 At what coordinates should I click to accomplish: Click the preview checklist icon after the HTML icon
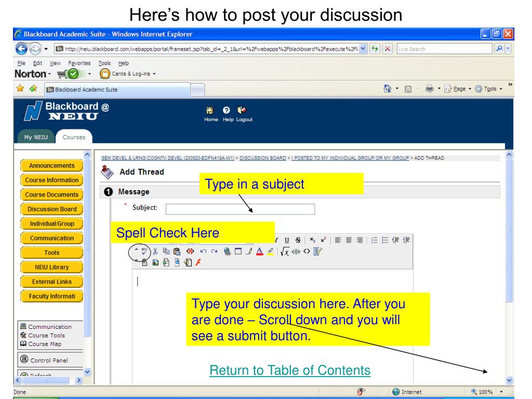click(317, 251)
